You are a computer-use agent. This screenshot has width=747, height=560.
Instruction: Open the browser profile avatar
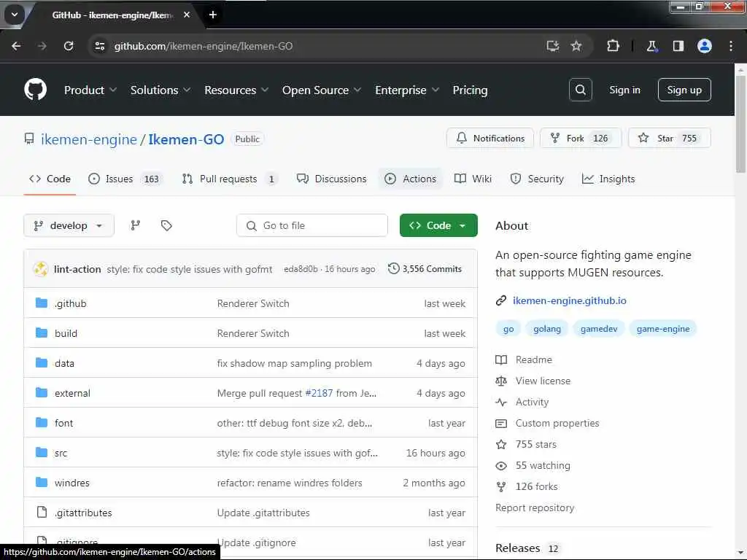click(x=704, y=46)
